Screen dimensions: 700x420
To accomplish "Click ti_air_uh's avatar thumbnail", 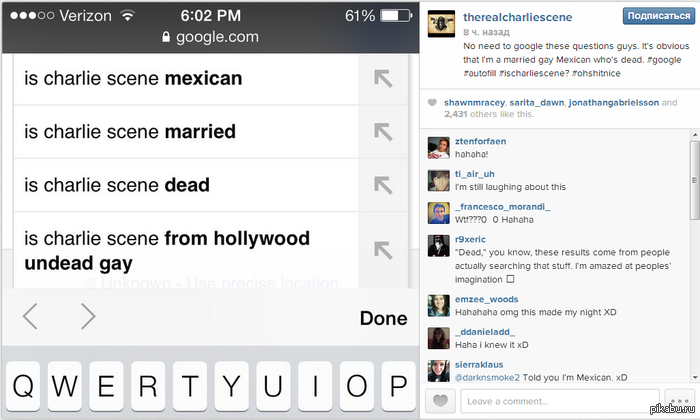I will (x=439, y=180).
